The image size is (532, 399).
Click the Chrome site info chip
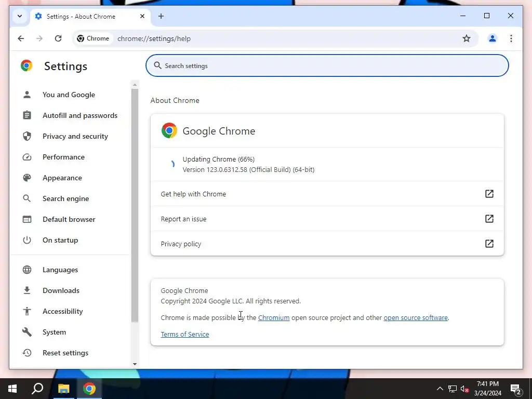click(94, 38)
